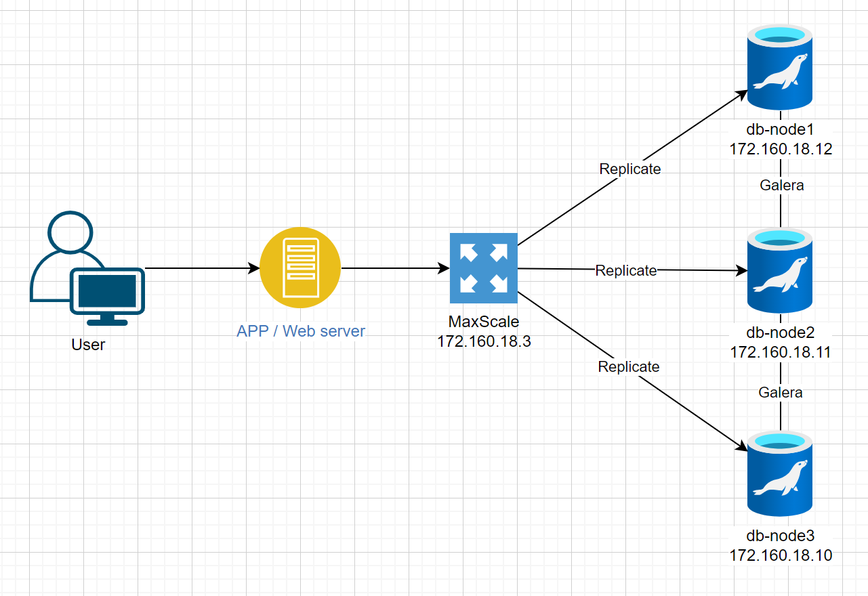Select the db-node2 database cylinder icon
The image size is (868, 596).
coord(781,271)
